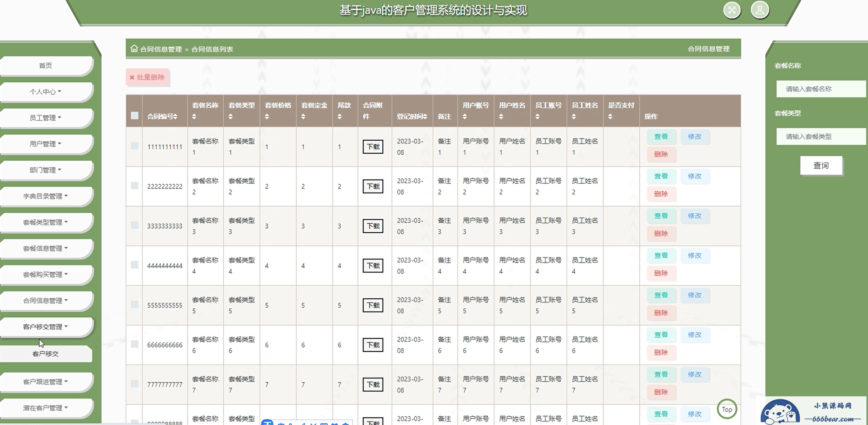Edit contract 1111111111 with 修改
Viewport: 868px width, 425px height.
click(x=695, y=136)
